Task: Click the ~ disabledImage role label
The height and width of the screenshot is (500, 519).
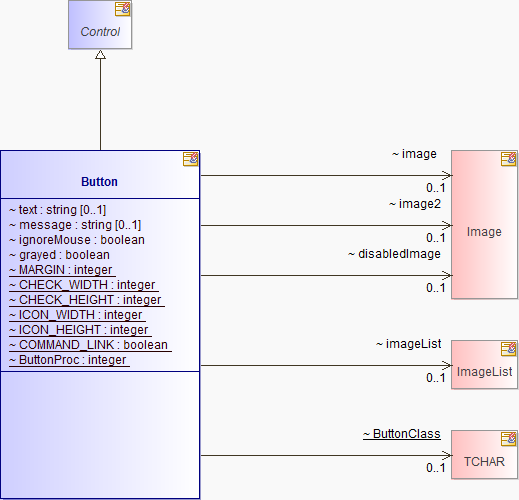Action: tap(394, 254)
